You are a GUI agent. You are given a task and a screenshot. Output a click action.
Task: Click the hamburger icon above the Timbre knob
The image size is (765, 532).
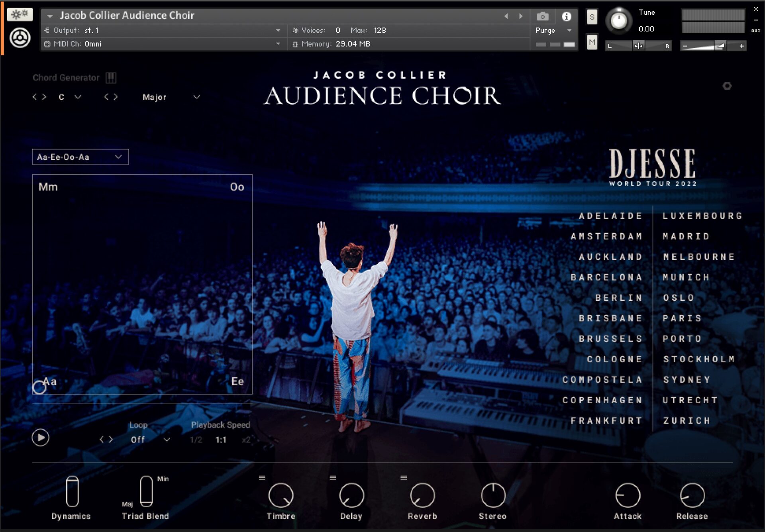262,477
